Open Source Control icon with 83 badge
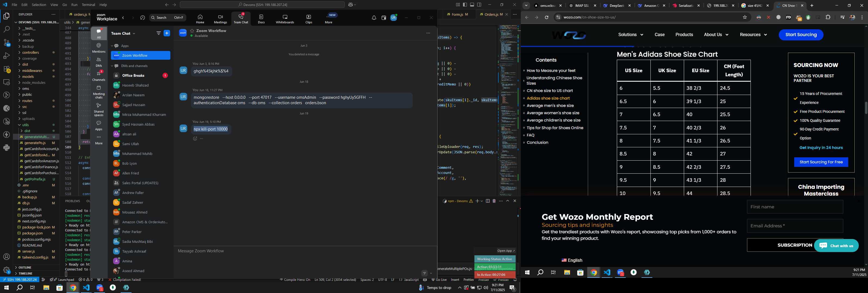 (7, 43)
